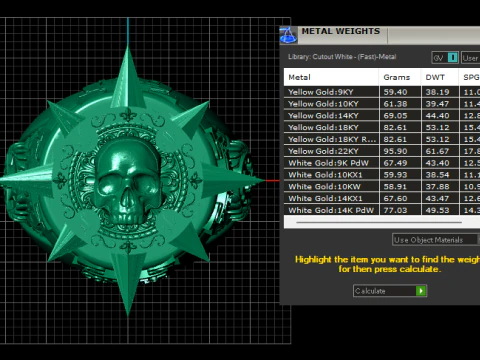Click the DWT column header
This screenshot has width=480, height=360.
tap(439, 77)
